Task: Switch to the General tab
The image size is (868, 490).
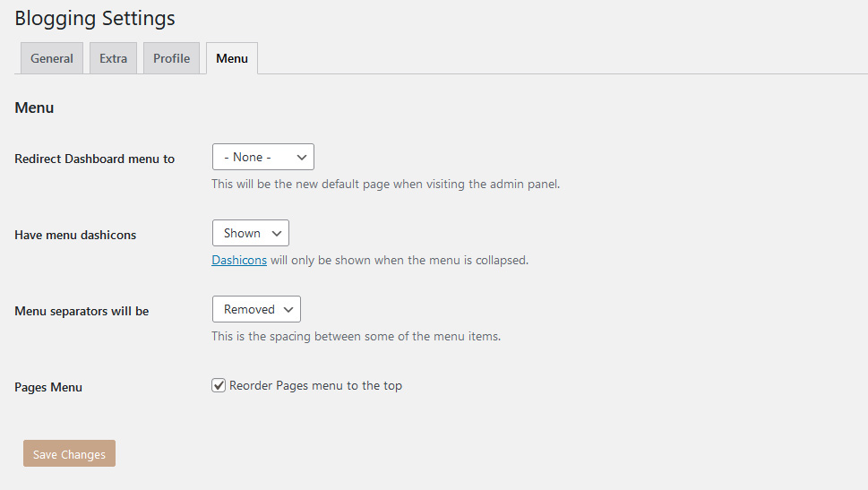Action: [51, 58]
